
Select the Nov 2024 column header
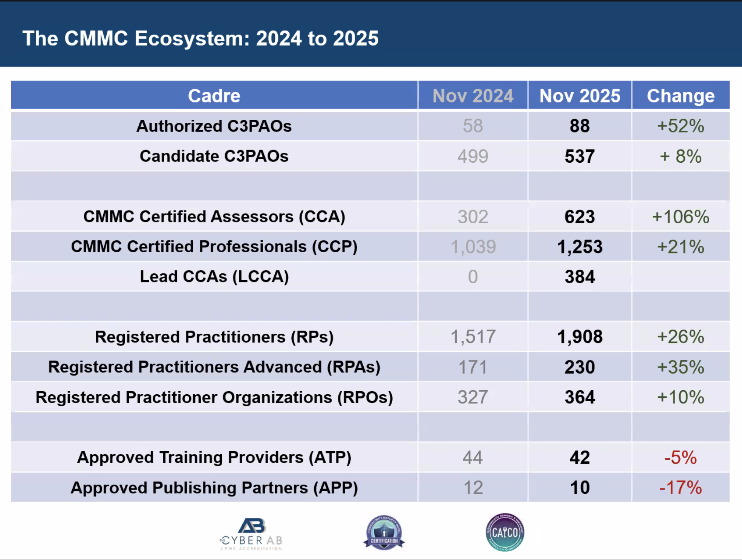(x=473, y=96)
